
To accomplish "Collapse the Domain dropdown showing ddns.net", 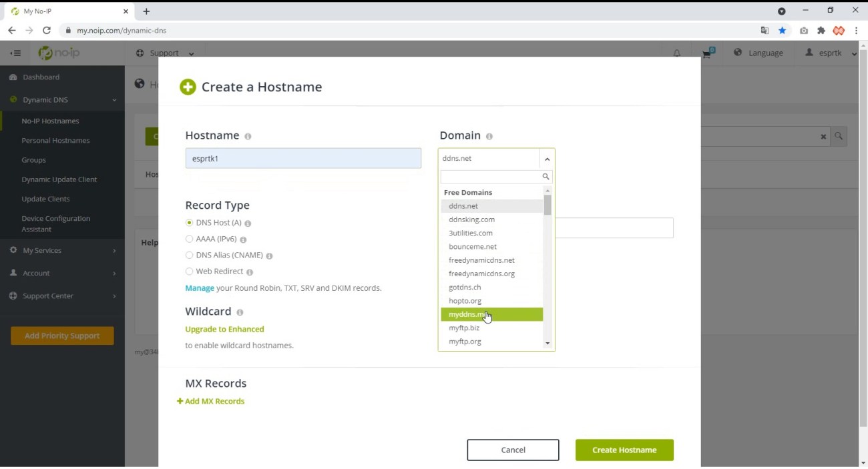I will tap(547, 159).
